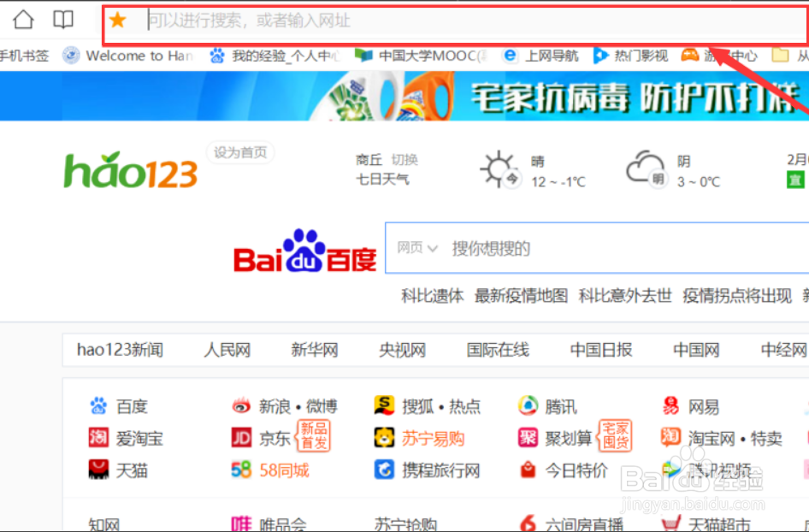Open the 天猫 link
Image resolution: width=809 pixels, height=532 pixels.
(x=132, y=470)
